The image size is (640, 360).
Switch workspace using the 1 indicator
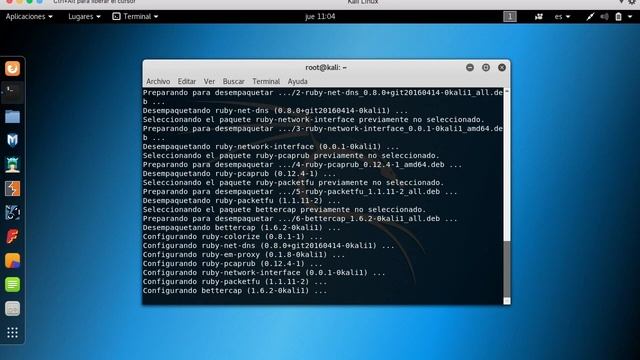[510, 16]
